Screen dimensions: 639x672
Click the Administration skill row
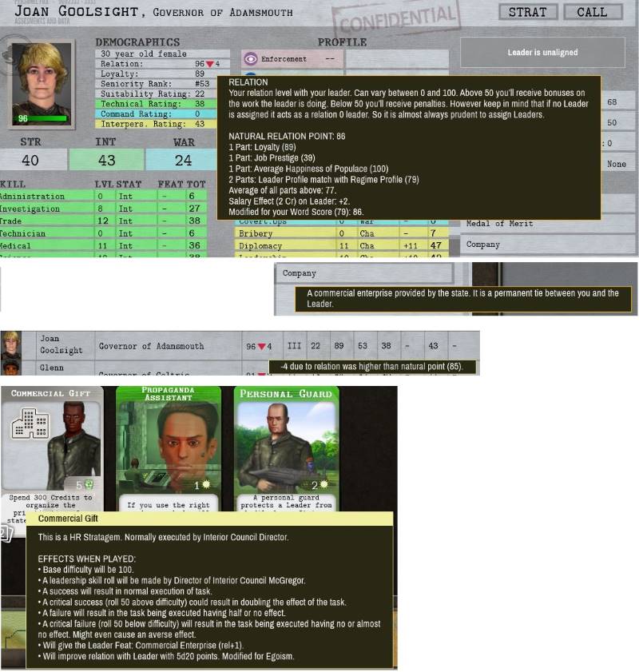(x=103, y=196)
